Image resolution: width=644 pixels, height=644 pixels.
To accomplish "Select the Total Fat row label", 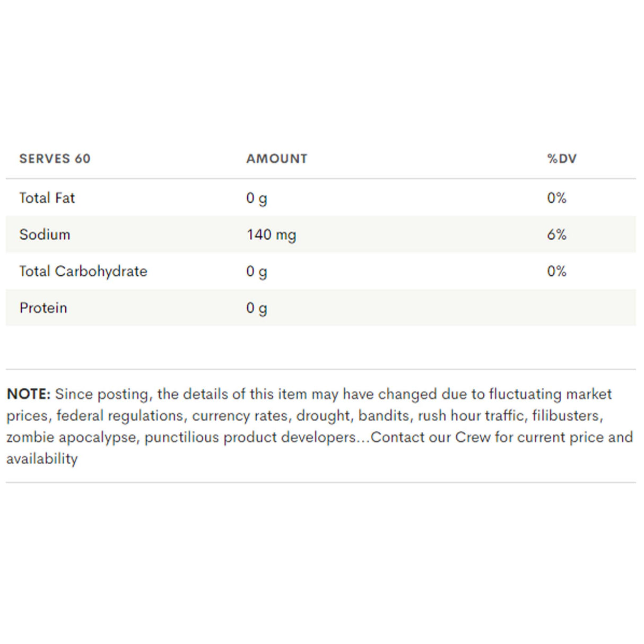I will [47, 198].
